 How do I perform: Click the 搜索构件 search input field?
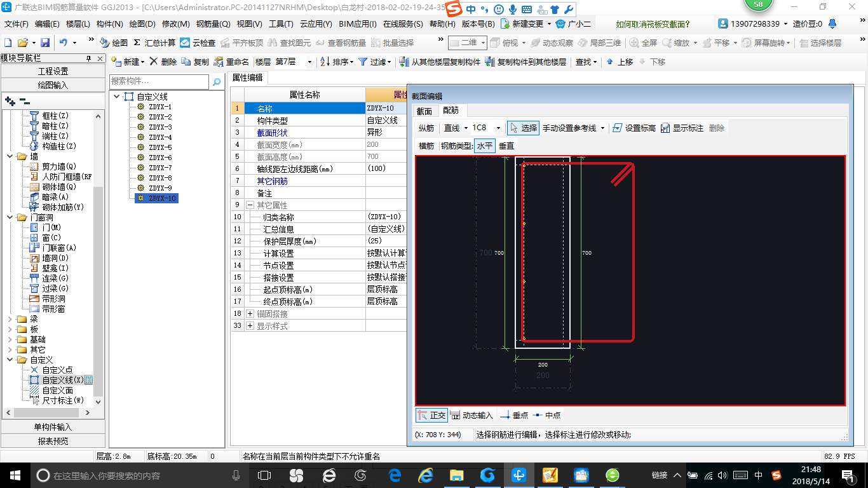[159, 81]
